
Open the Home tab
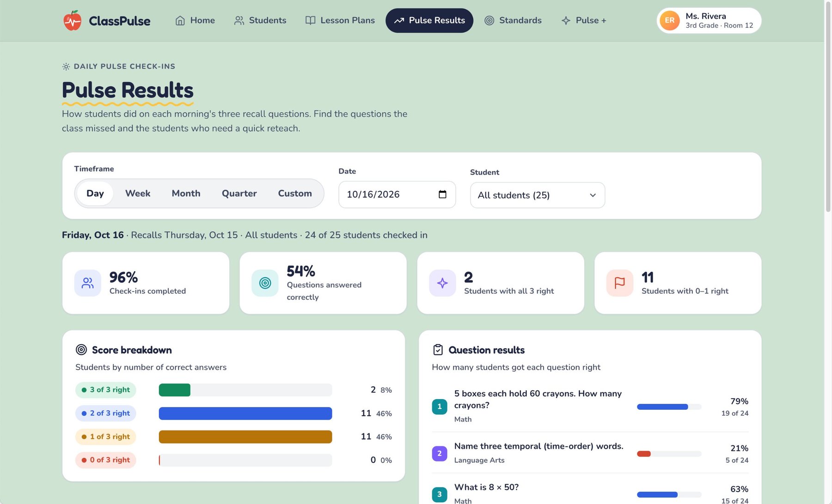pyautogui.click(x=195, y=20)
